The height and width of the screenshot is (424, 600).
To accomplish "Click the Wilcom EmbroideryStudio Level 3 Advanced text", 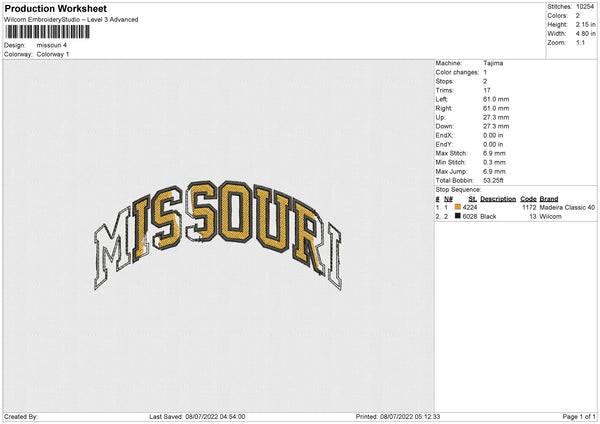I will [x=71, y=20].
